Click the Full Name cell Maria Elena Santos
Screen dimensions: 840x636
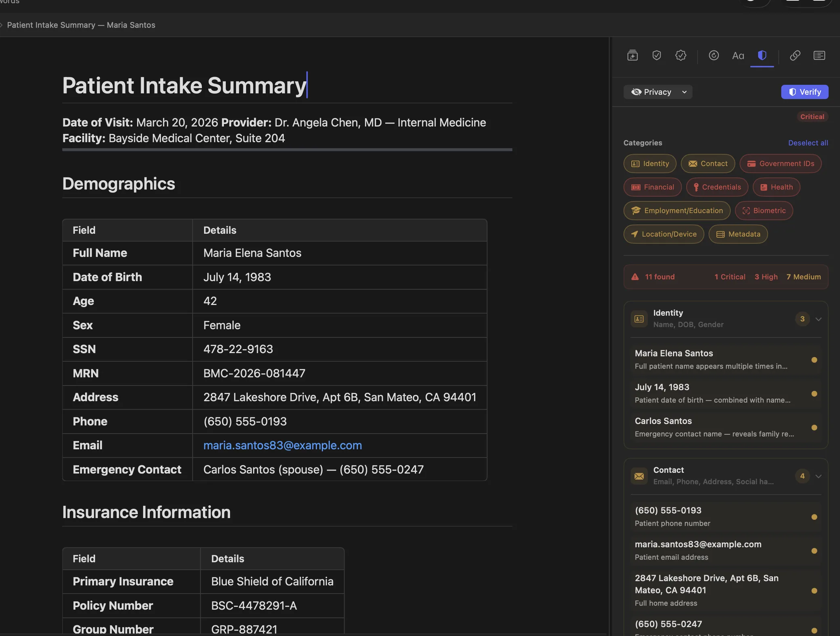pyautogui.click(x=340, y=253)
